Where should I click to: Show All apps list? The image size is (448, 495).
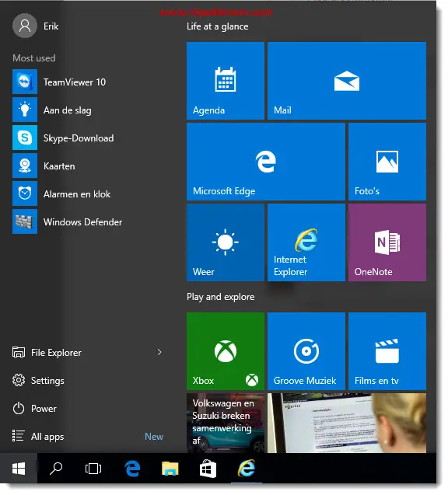pyautogui.click(x=38, y=436)
